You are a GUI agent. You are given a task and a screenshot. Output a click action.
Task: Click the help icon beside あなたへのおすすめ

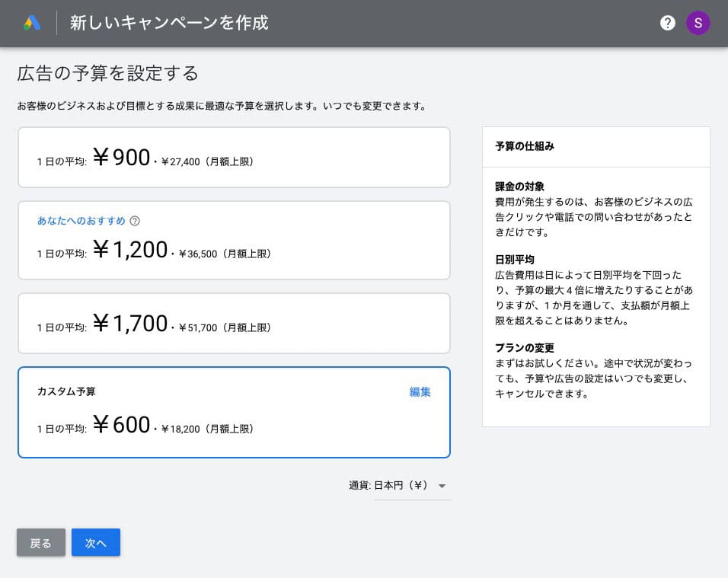[135, 221]
